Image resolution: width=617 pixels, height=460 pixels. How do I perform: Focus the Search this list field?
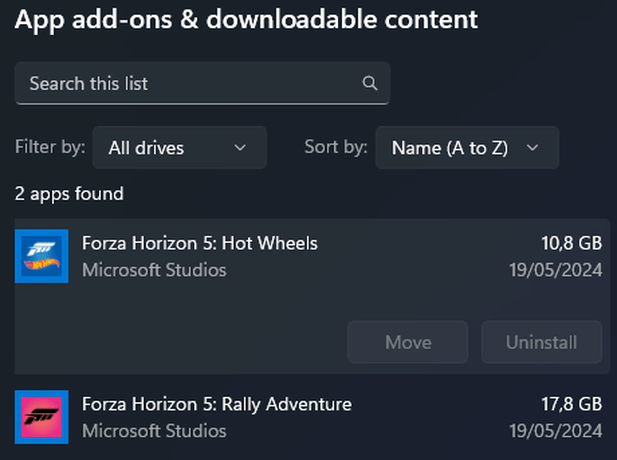coord(202,83)
